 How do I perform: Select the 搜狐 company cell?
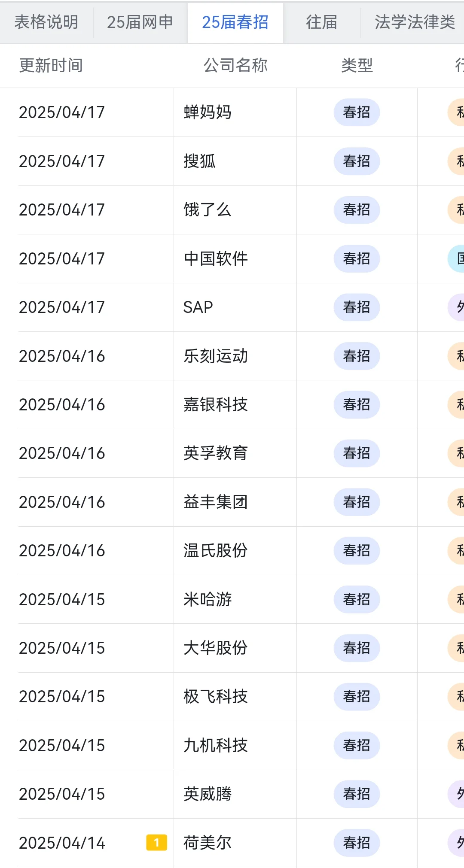[x=235, y=161]
